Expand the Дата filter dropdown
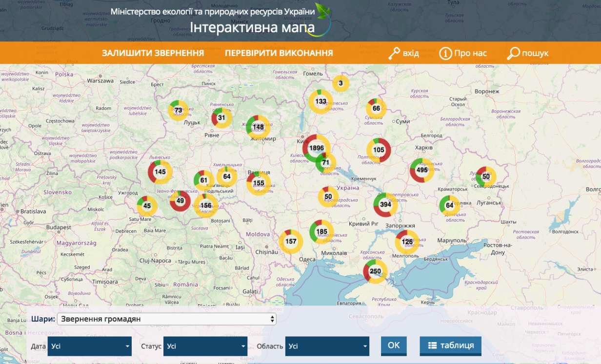Image resolution: width=601 pixels, height=364 pixels. 90,346
